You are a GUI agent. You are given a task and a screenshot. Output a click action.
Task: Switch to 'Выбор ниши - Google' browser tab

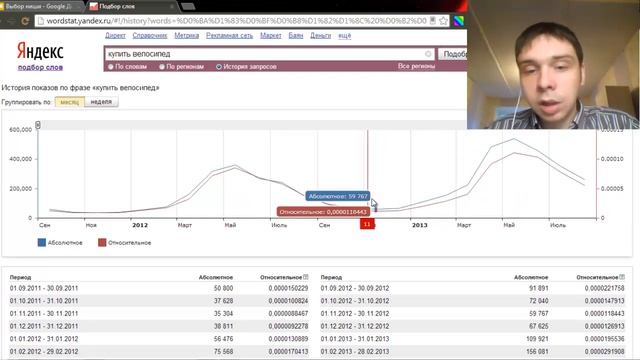41,6
